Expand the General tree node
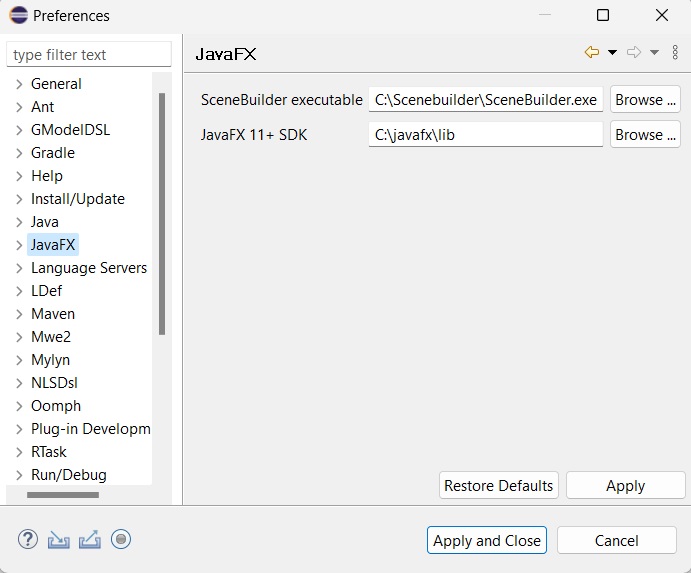The height and width of the screenshot is (573, 691). pyautogui.click(x=19, y=84)
